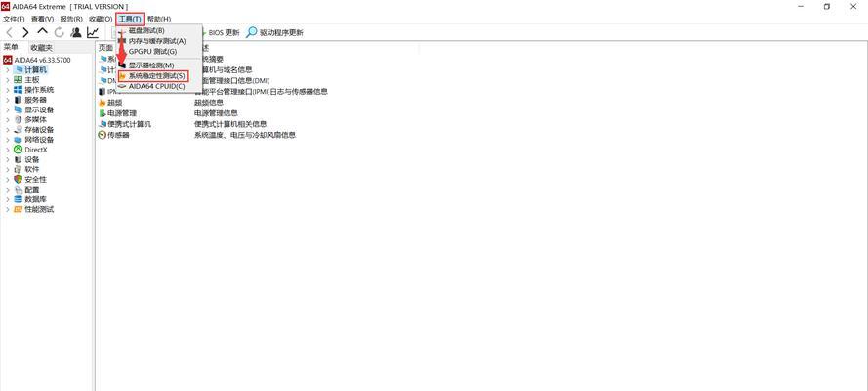This screenshot has height=391, width=868.
Task: Click the 显示设备 monitor icon
Action: click(19, 109)
